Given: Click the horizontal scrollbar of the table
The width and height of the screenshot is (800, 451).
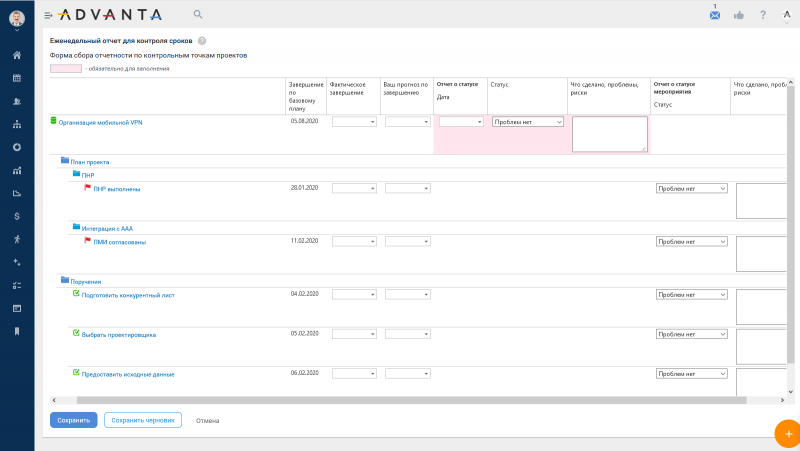Looking at the screenshot, I should pos(411,400).
